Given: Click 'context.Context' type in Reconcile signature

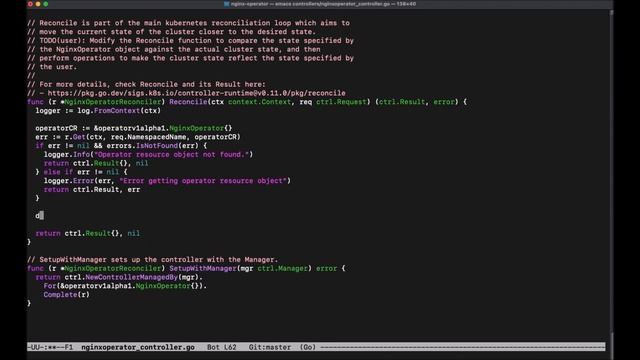Looking at the screenshot, I should point(259,102).
